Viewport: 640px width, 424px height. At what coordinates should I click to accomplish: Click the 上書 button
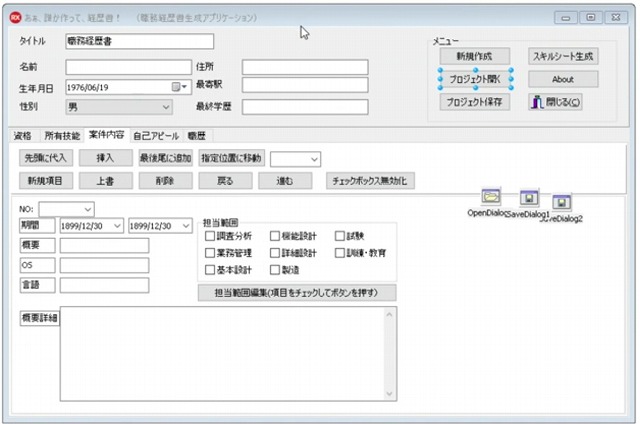pos(106,181)
